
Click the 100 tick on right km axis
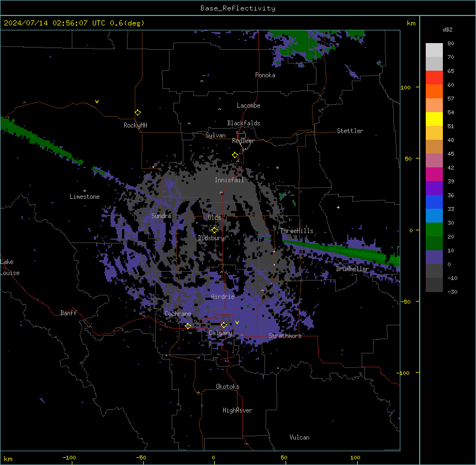pos(405,87)
